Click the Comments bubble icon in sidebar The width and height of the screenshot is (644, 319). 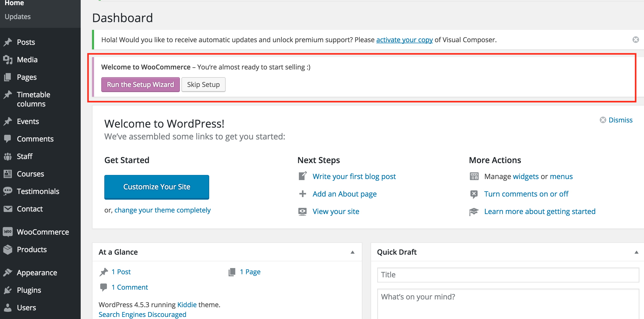click(8, 139)
